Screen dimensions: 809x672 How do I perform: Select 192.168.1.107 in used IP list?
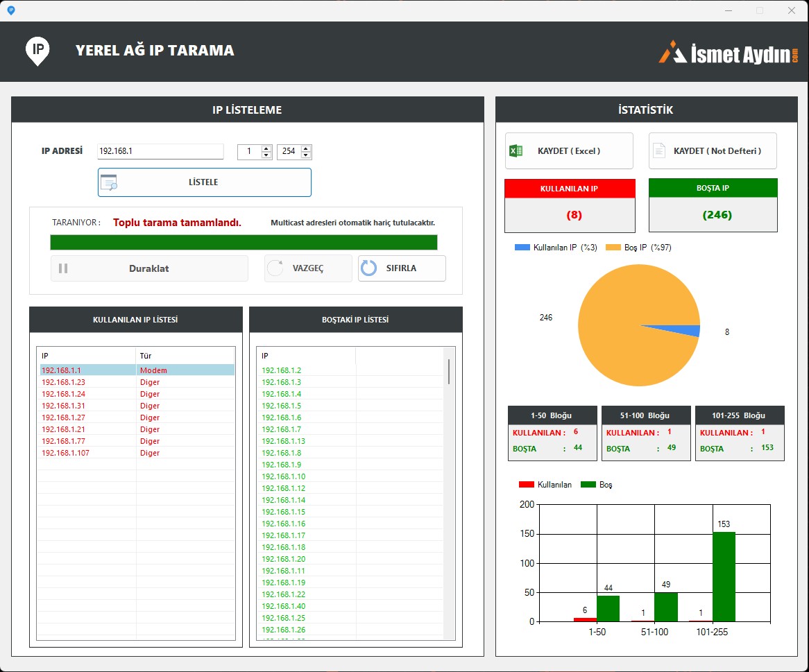[66, 453]
